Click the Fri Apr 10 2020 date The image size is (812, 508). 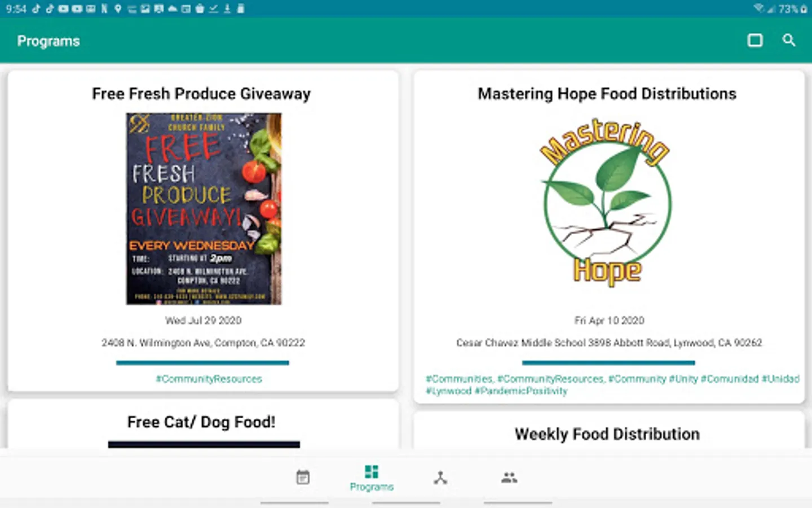click(609, 320)
